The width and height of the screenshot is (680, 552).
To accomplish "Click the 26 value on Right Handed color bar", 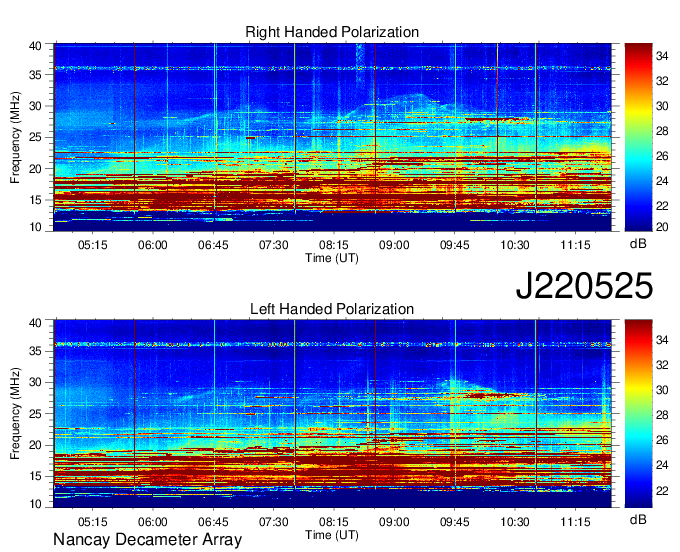I will [x=662, y=156].
